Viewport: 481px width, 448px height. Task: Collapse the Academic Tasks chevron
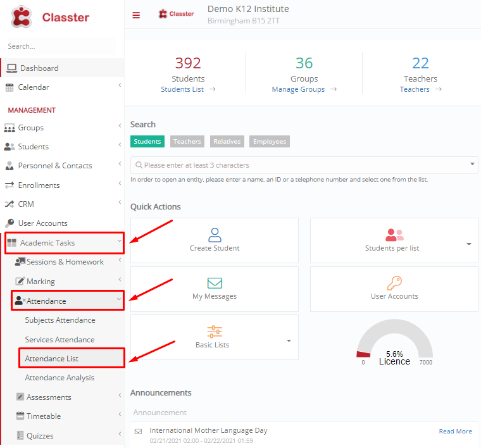pyautogui.click(x=120, y=240)
